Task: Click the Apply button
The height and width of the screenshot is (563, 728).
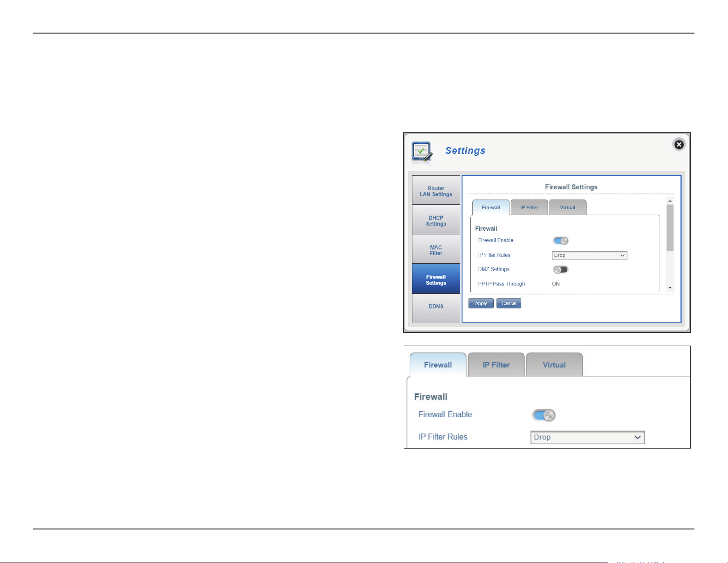Action: (481, 303)
